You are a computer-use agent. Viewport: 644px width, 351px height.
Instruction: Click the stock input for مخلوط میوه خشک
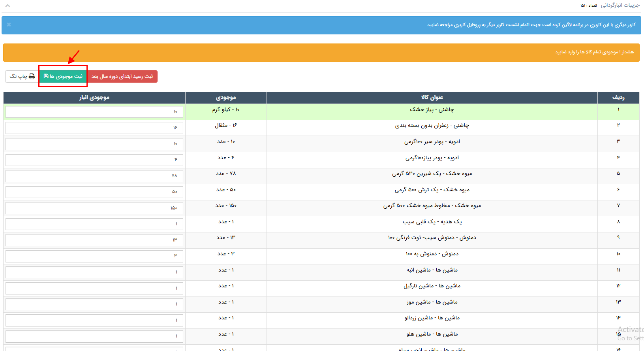point(94,208)
